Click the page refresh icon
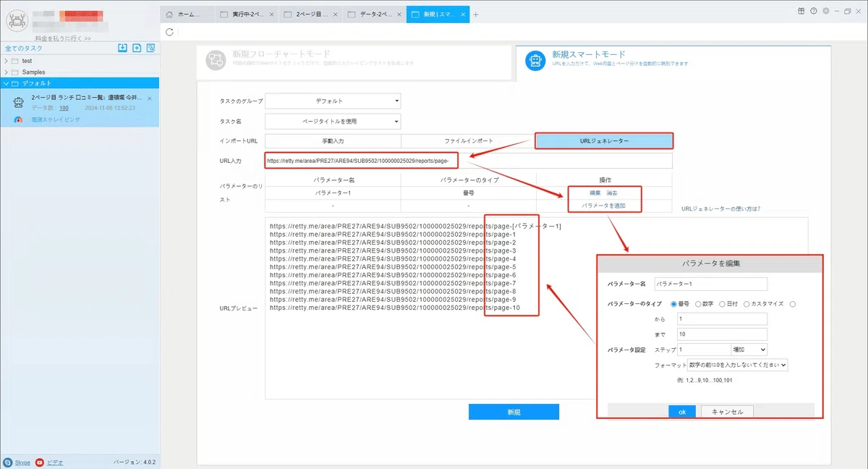Screen dimensions: 868x469 [169, 32]
